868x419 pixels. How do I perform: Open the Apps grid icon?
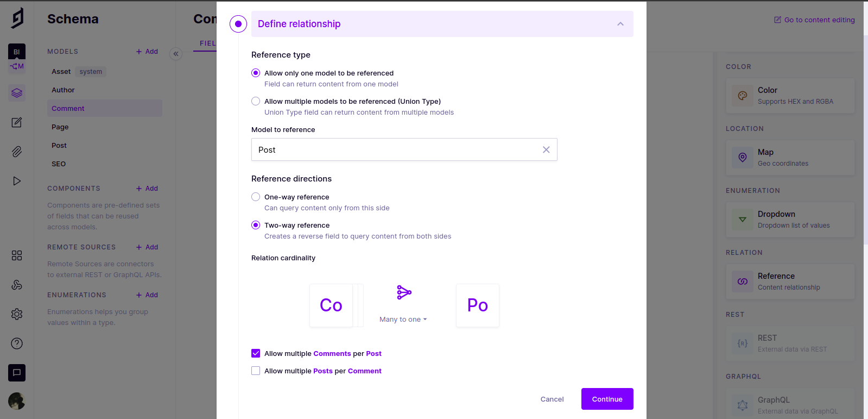(17, 255)
